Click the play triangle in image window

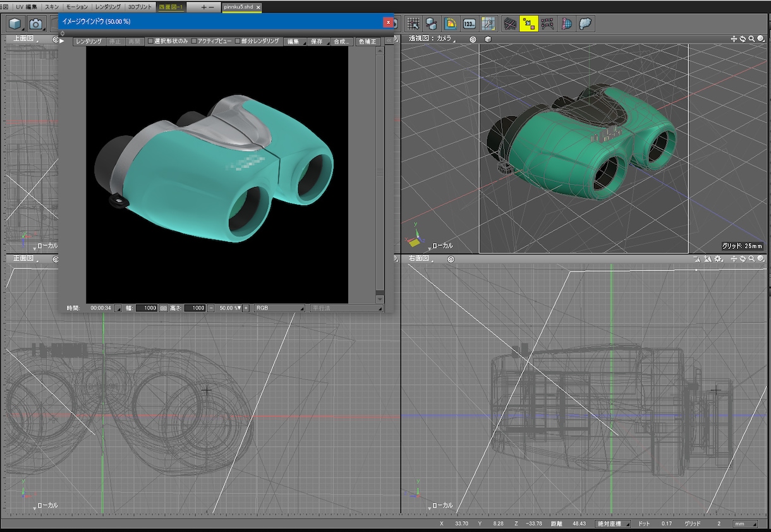pos(62,41)
